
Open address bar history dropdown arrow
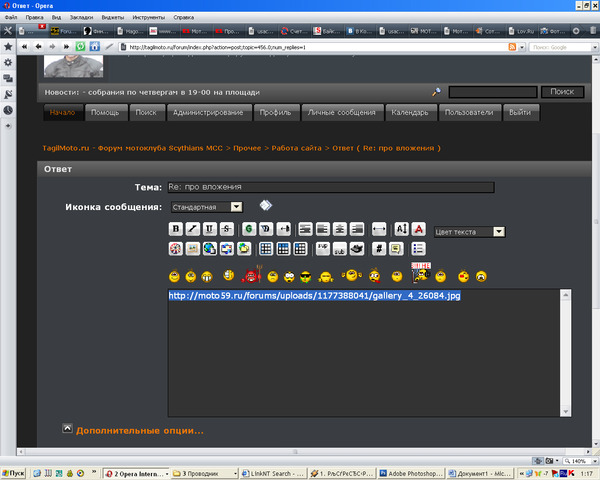pyautogui.click(x=522, y=47)
